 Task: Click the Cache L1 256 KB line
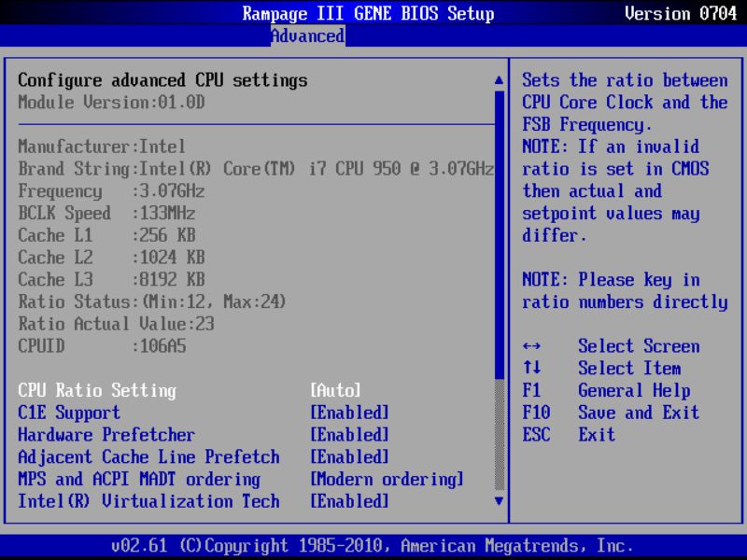106,235
